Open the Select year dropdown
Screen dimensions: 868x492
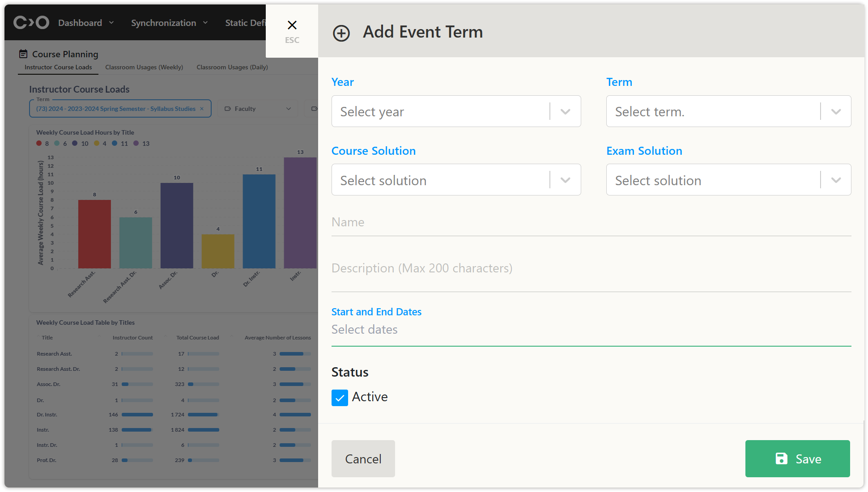(455, 111)
